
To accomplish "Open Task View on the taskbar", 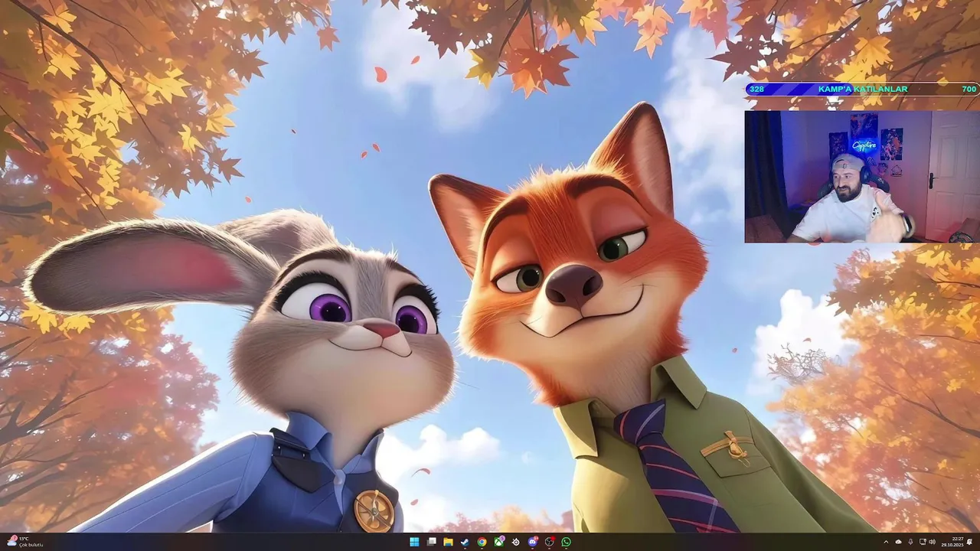I will click(431, 542).
